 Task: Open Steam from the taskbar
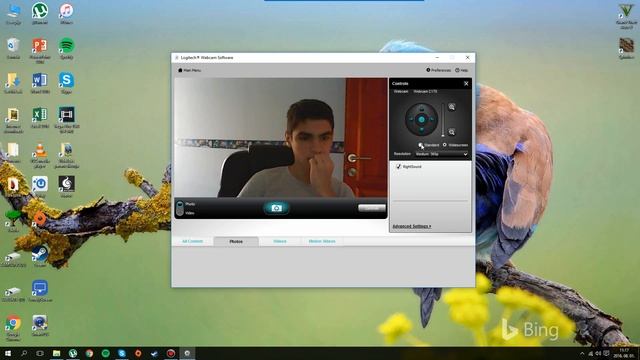point(154,353)
